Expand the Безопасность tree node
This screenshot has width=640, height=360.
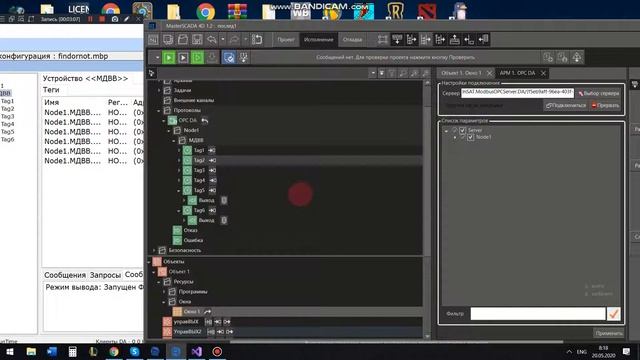[x=154, y=250]
